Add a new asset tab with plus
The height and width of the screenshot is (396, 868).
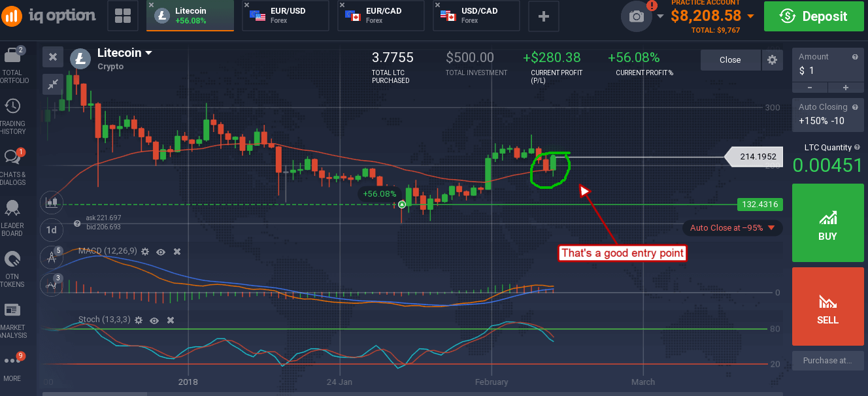[543, 16]
